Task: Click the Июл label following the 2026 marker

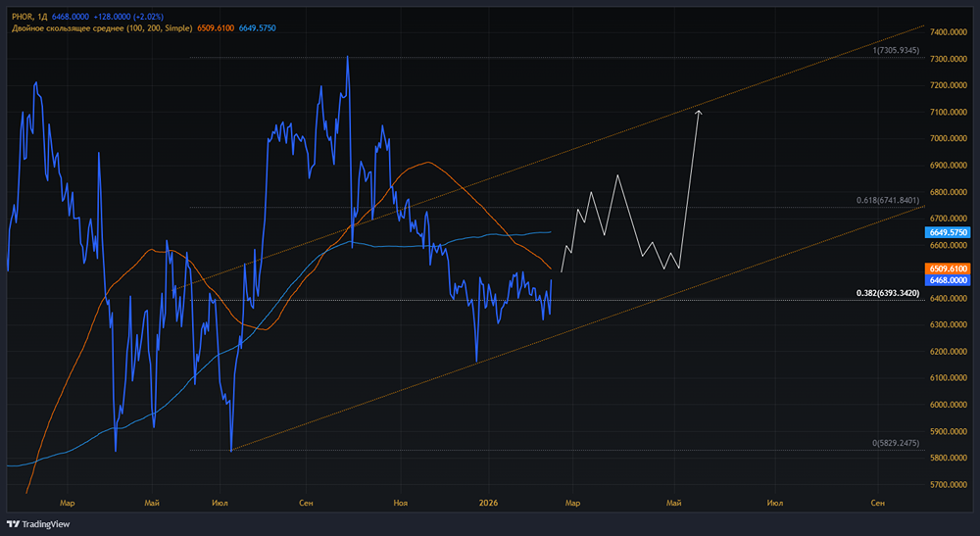Action: [x=775, y=503]
